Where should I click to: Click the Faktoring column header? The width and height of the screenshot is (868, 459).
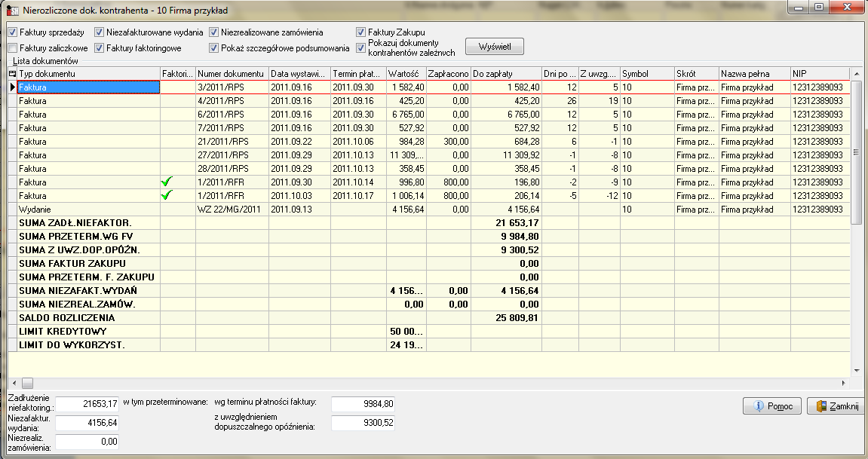[x=178, y=74]
